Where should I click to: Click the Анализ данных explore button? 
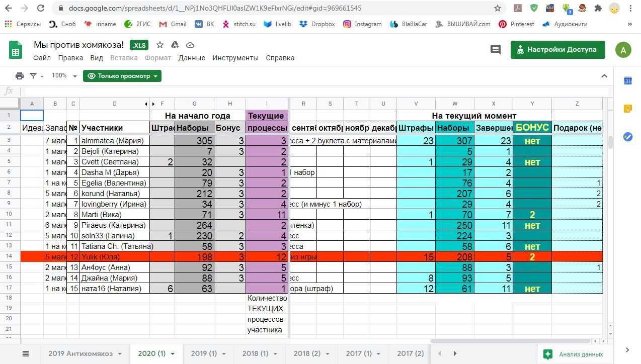tap(575, 354)
